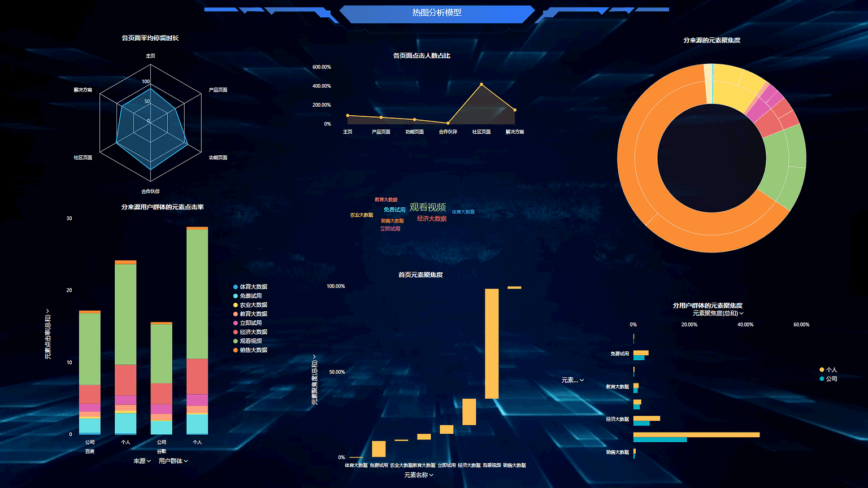Click the yellow 免费试用 horizontal bar
Screen dimensions: 868x488
(641, 353)
